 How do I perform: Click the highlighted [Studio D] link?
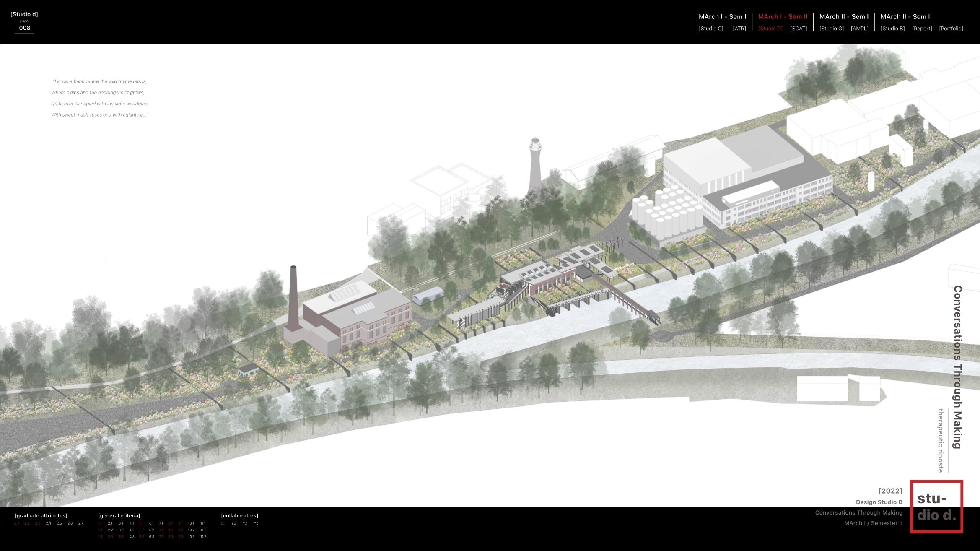[770, 29]
